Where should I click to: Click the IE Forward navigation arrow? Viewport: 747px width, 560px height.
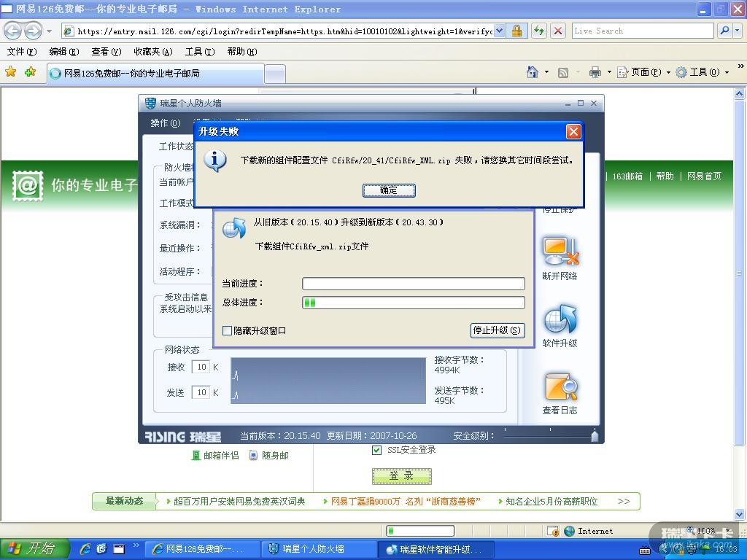pyautogui.click(x=33, y=31)
